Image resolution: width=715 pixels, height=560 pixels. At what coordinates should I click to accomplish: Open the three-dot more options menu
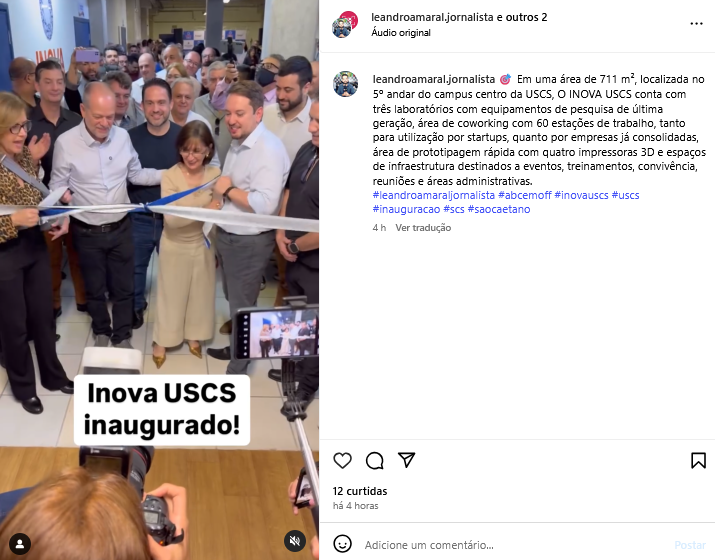(x=696, y=23)
